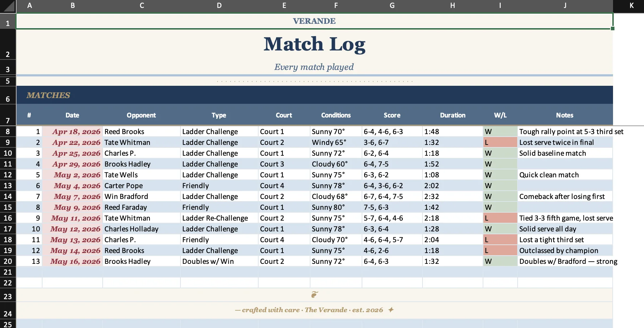The image size is (644, 328).
Task: Select the Ladder Re-Challenge type cell
Action: (219, 218)
